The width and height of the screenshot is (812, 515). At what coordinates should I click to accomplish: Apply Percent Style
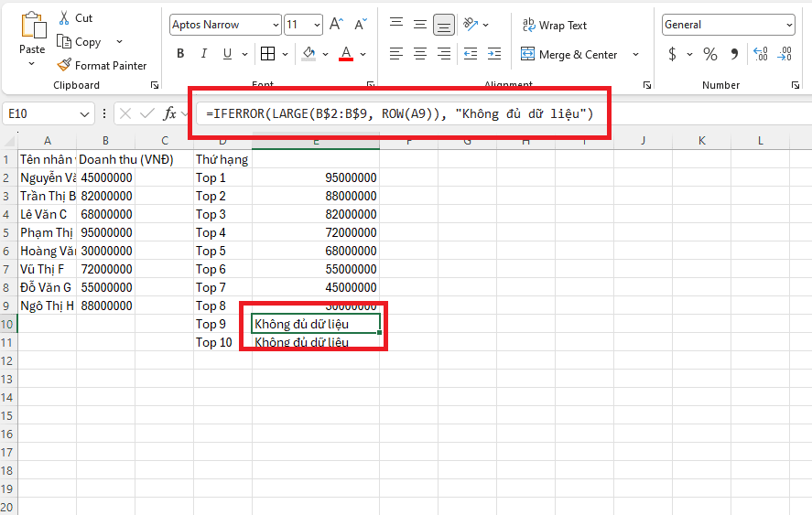pos(710,53)
